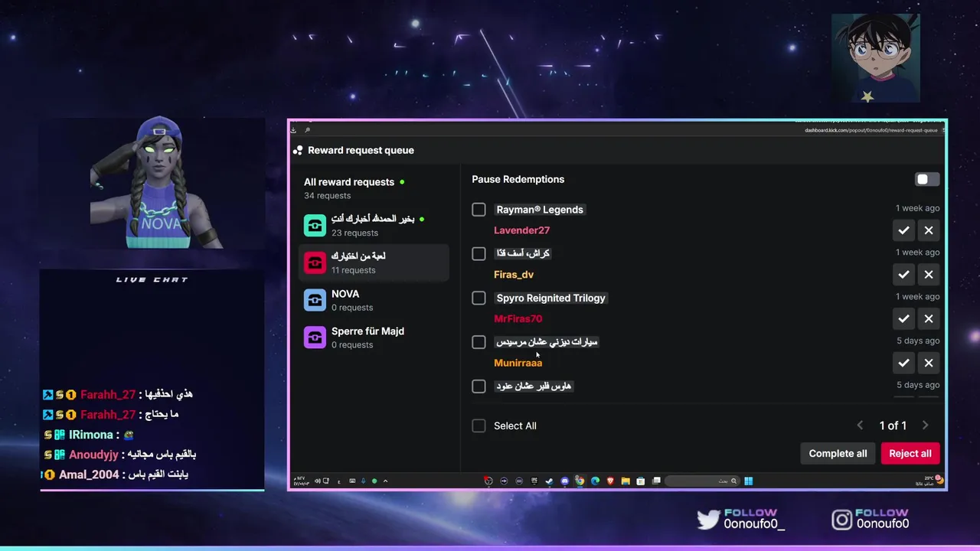Open the MrFiras70 user name

click(518, 319)
